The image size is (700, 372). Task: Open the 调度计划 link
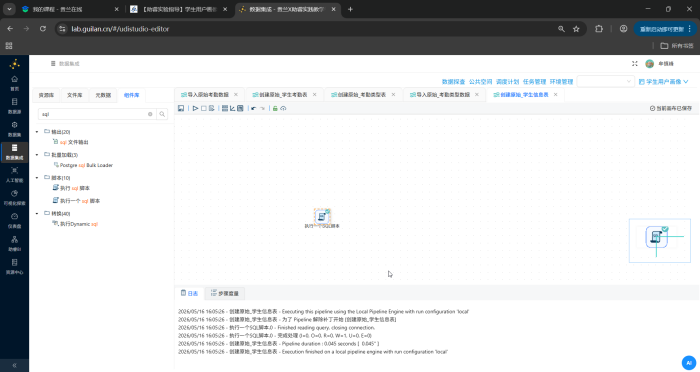coord(507,82)
